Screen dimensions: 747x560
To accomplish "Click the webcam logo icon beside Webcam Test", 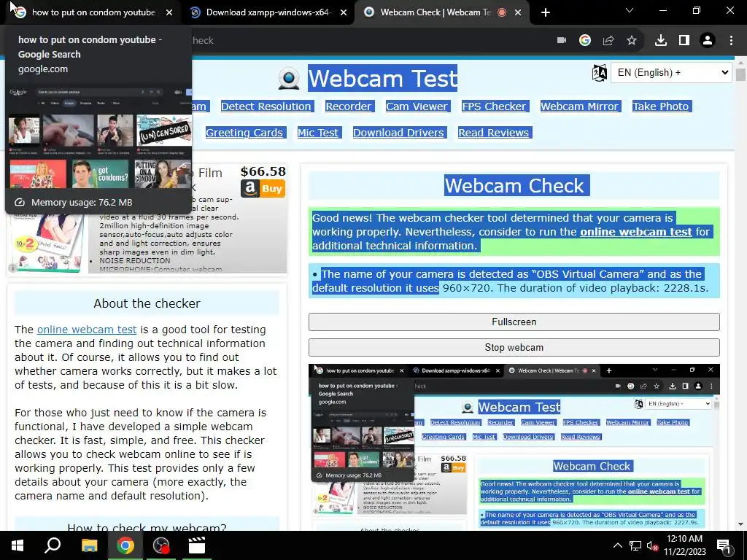I will pos(289,79).
